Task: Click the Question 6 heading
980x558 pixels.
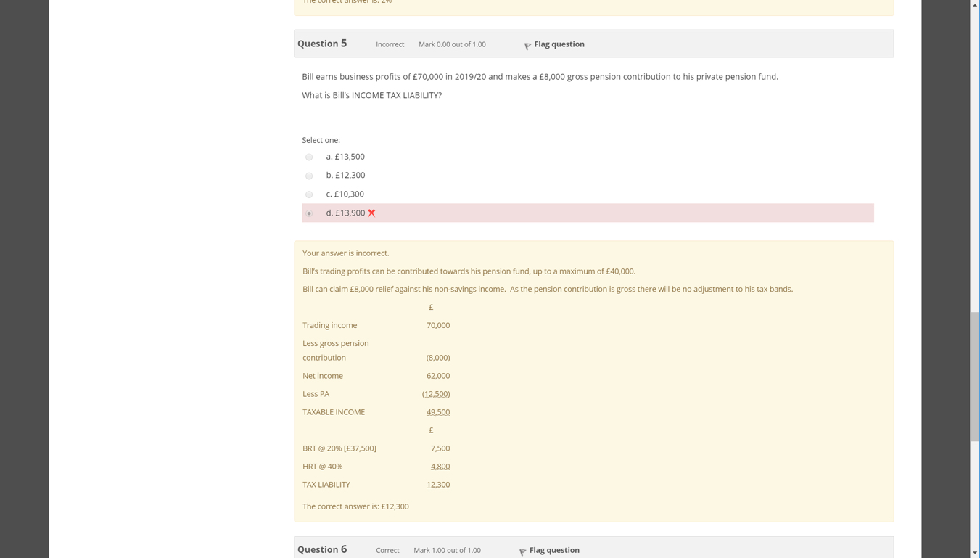Action: click(322, 549)
